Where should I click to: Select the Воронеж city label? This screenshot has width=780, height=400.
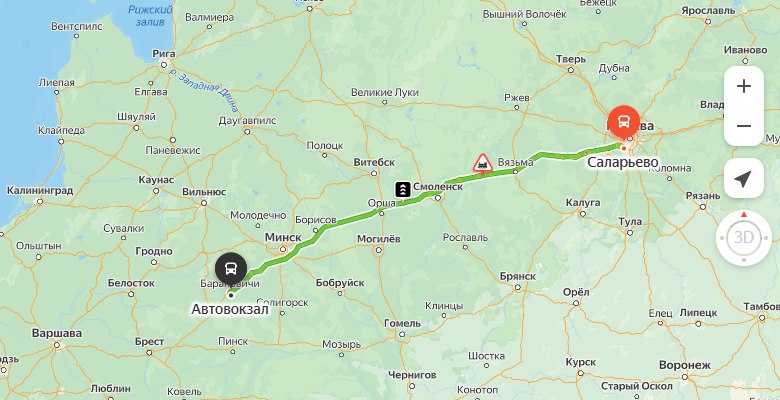click(x=685, y=365)
